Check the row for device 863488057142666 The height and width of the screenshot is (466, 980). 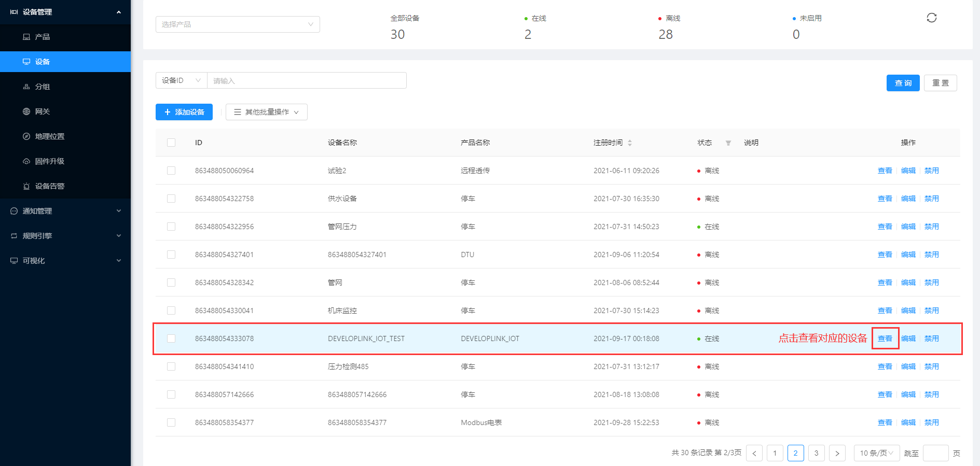point(171,394)
